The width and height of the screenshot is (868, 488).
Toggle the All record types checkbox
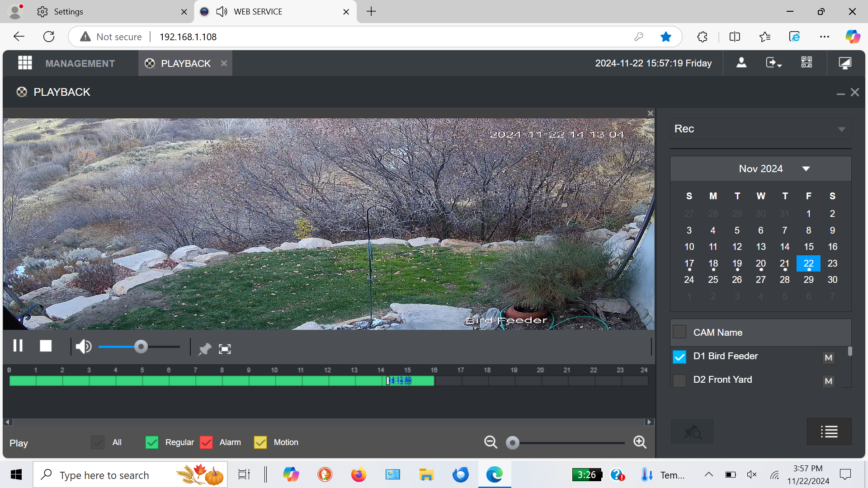[98, 442]
